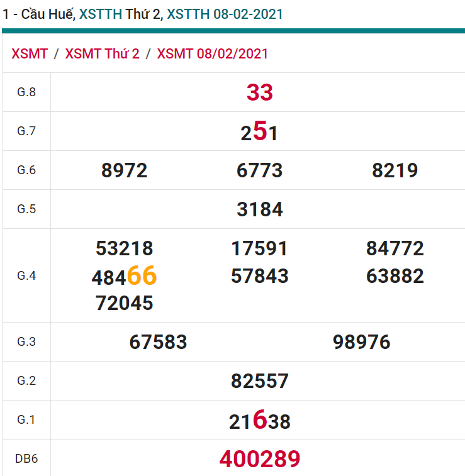Viewport: 465px width, 476px height.
Task: Select the G.5 result 3184
Action: [x=259, y=209]
